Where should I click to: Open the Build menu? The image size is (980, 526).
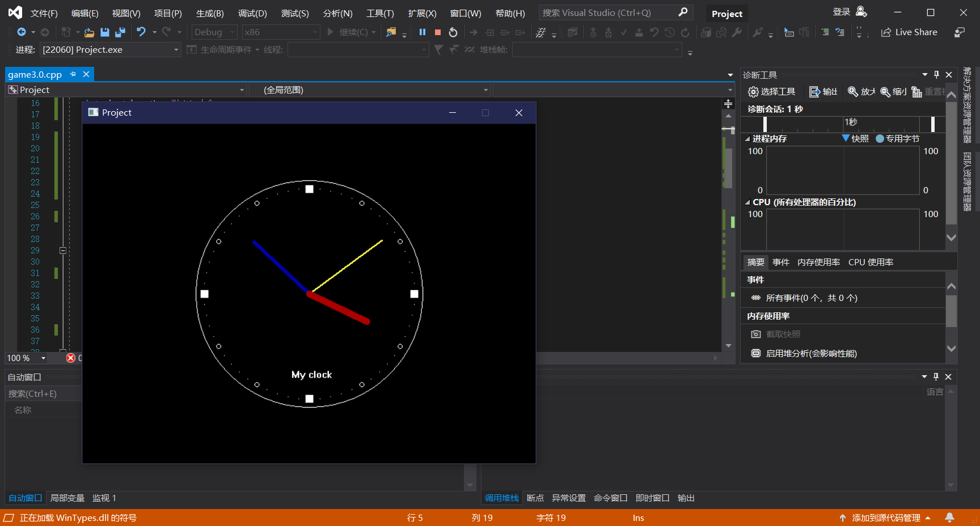coord(210,13)
